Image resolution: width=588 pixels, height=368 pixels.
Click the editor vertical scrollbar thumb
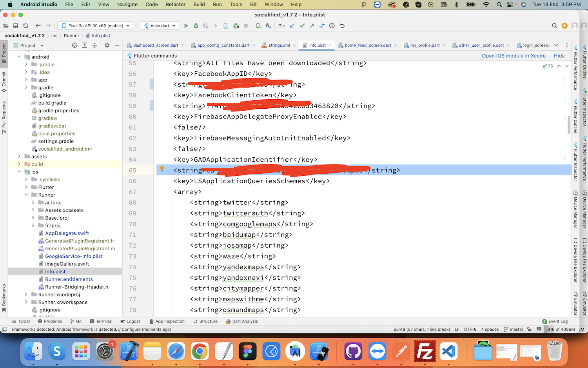(569, 125)
